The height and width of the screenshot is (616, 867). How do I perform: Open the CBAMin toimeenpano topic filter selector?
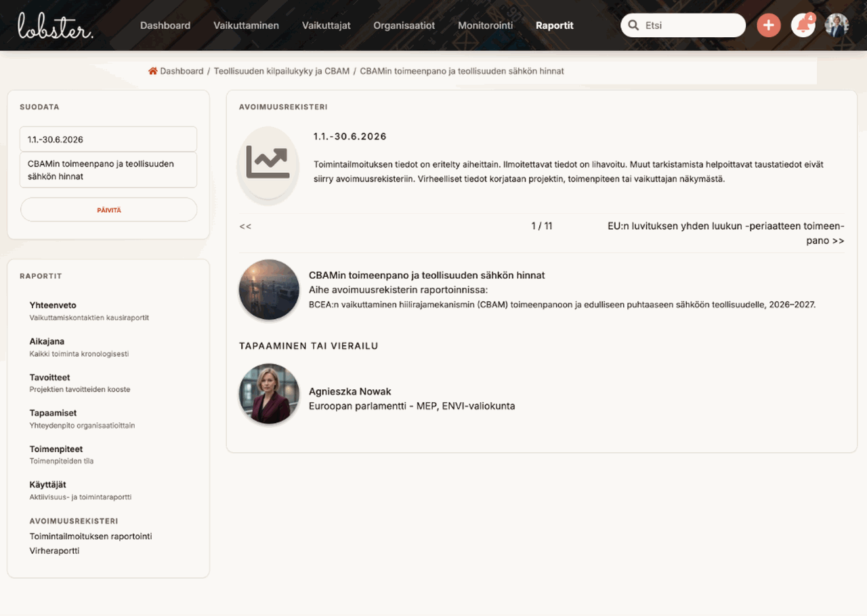(x=108, y=170)
